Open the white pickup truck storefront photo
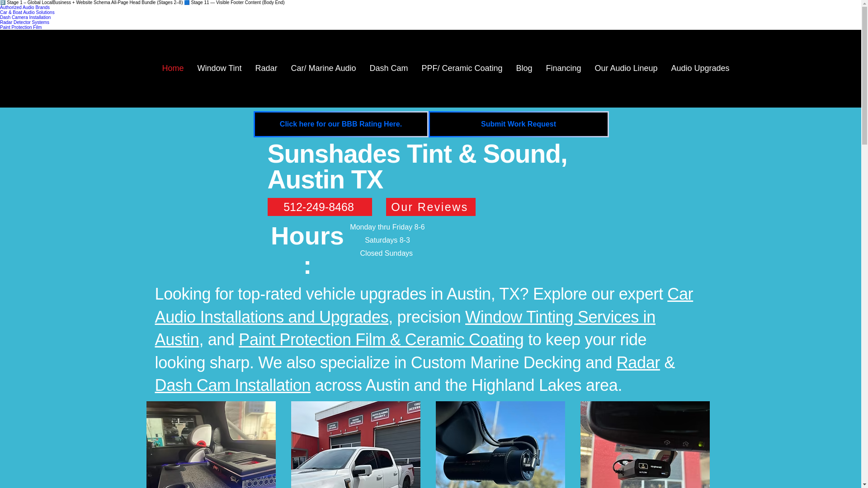This screenshot has width=868, height=488. click(x=355, y=445)
